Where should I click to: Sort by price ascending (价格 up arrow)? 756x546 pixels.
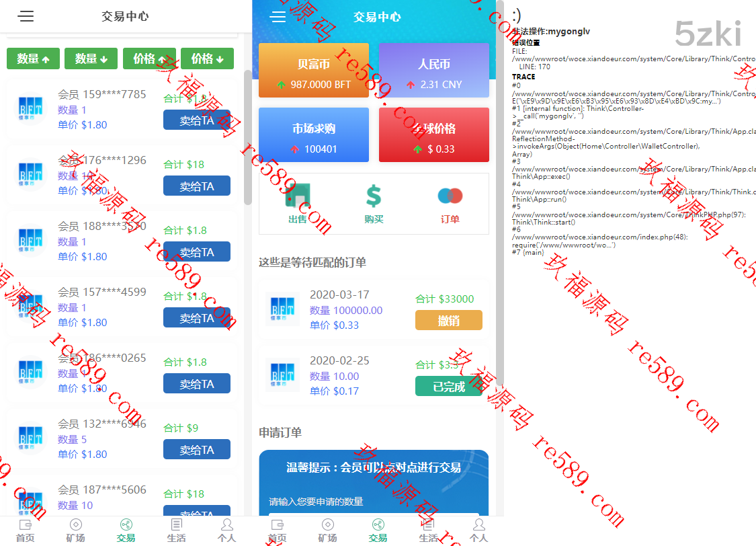coord(149,59)
